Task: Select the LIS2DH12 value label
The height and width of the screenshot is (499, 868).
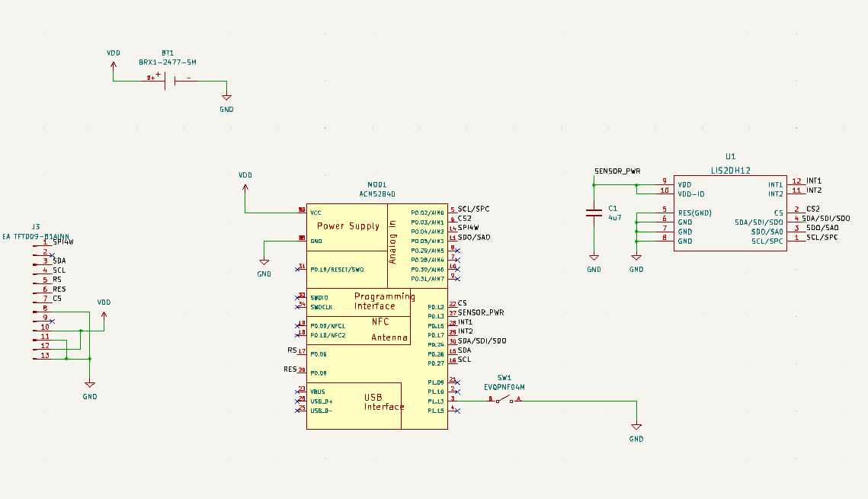Action: [730, 171]
